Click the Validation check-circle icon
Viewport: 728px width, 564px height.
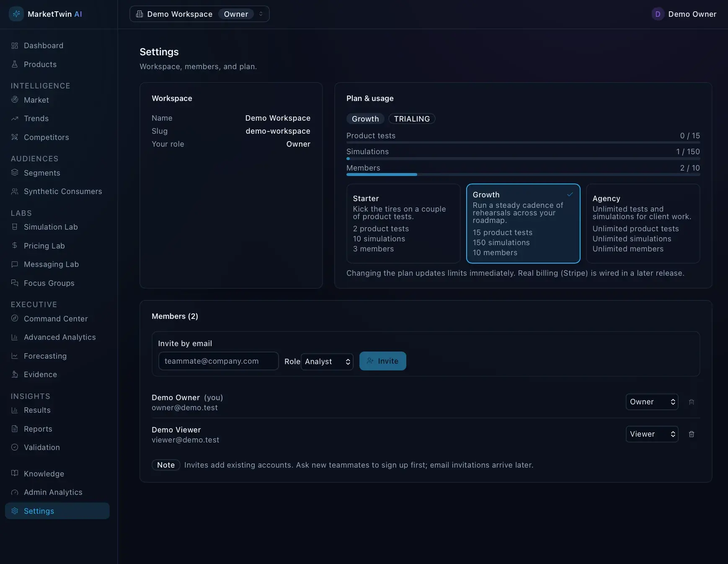coord(15,447)
